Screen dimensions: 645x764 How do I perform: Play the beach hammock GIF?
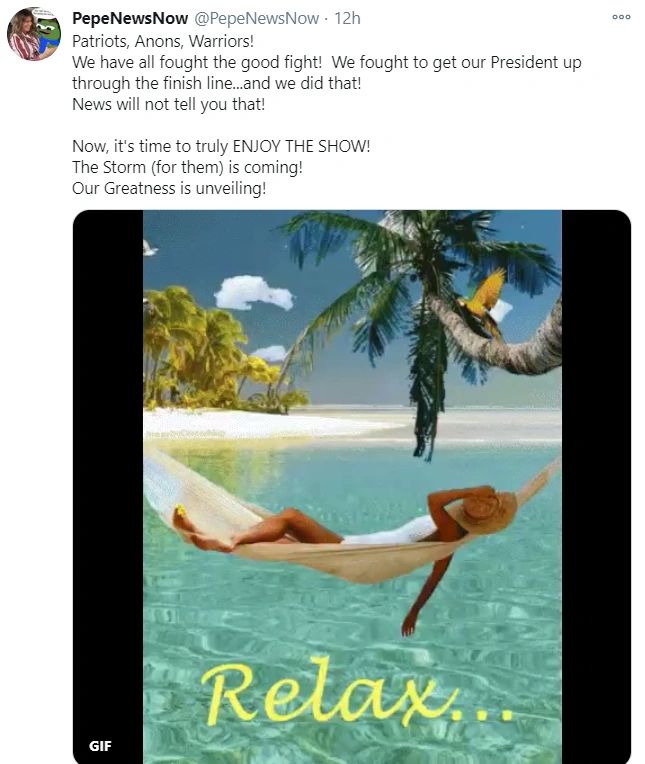point(352,487)
